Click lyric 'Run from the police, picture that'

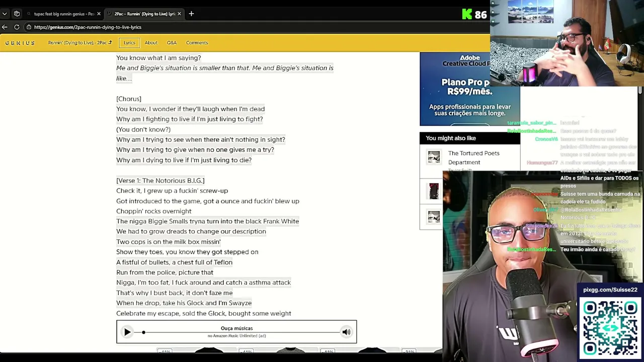point(165,273)
